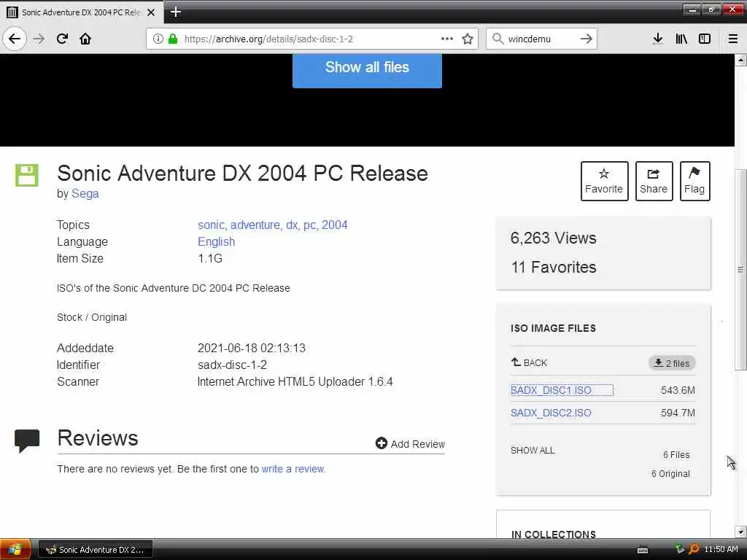Toggle the browser sidebar icon
This screenshot has width=747, height=560.
[705, 39]
